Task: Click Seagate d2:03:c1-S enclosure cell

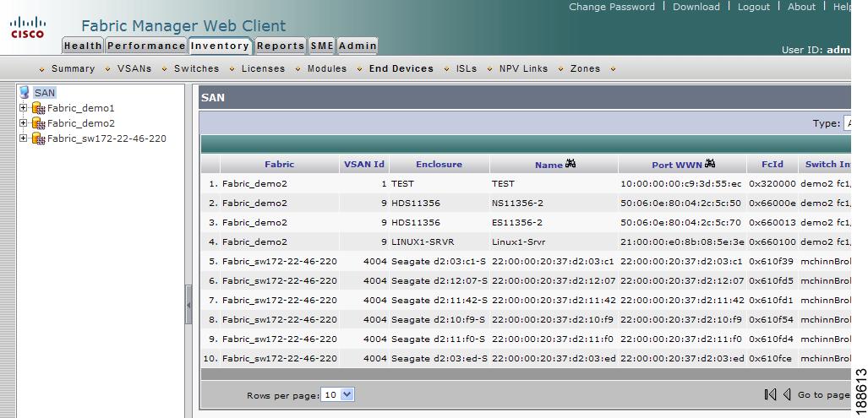Action: [x=439, y=262]
